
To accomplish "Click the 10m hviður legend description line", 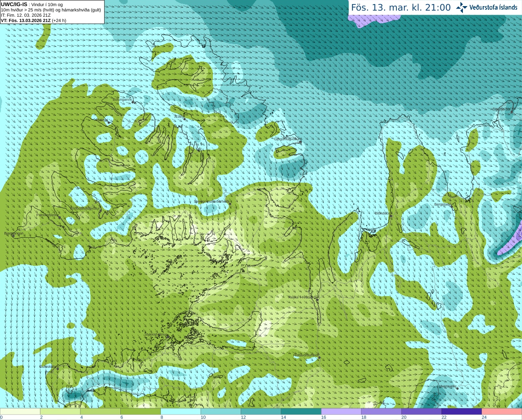I will [51, 10].
